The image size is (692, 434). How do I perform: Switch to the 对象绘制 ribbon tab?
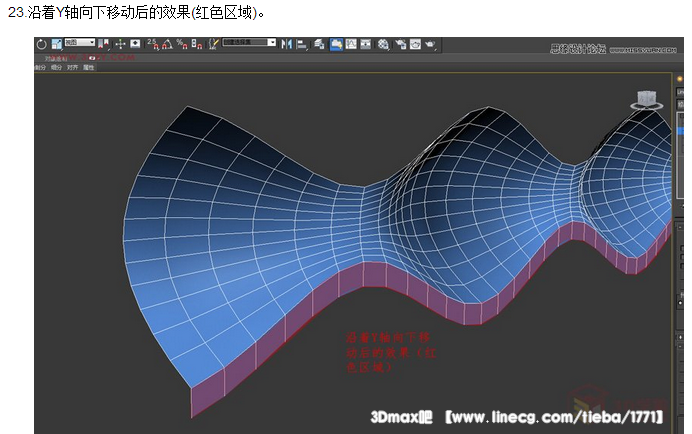(56, 58)
